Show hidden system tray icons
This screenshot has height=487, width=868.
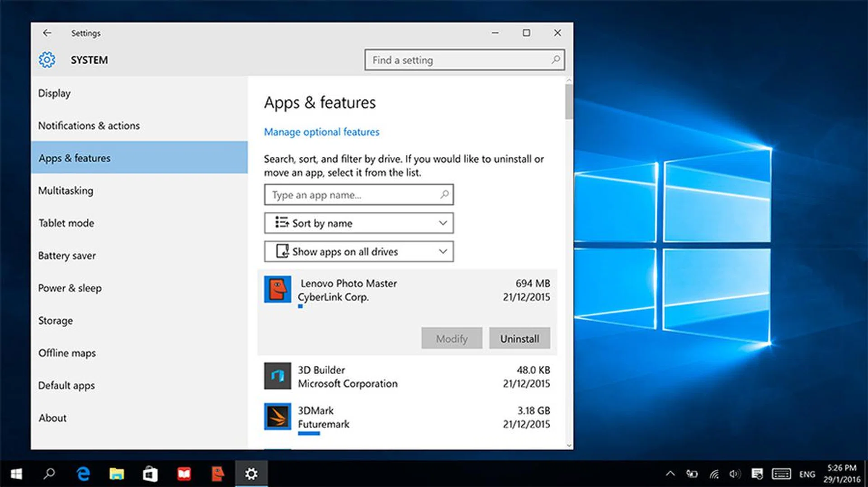coord(670,474)
